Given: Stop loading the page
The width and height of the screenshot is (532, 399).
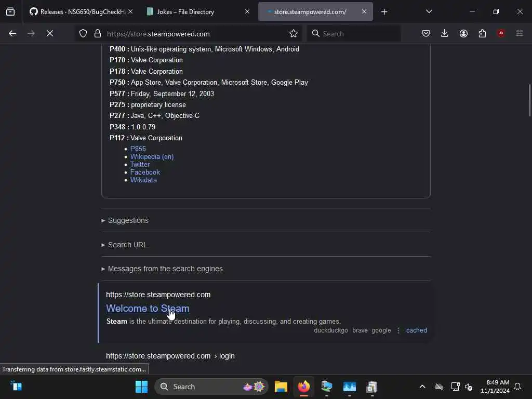Looking at the screenshot, I should pos(50,34).
